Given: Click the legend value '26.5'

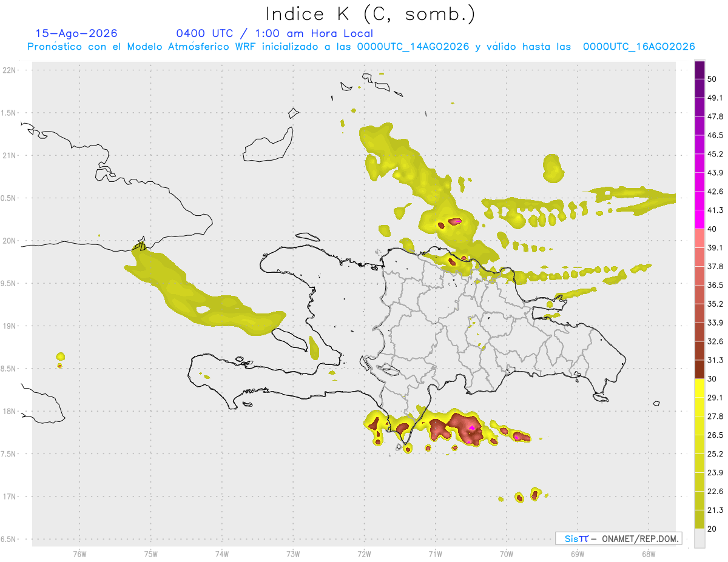Looking at the screenshot, I should (x=715, y=435).
